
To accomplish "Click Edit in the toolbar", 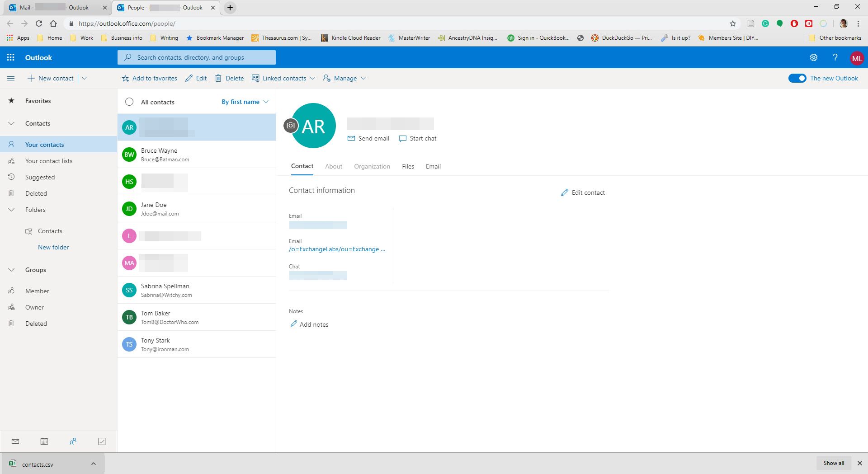I will 196,78.
